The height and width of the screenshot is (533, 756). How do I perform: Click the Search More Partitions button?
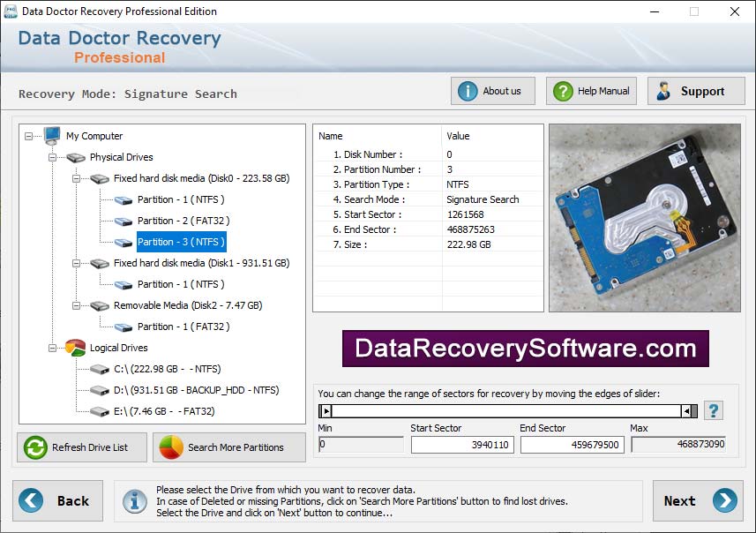pos(228,447)
